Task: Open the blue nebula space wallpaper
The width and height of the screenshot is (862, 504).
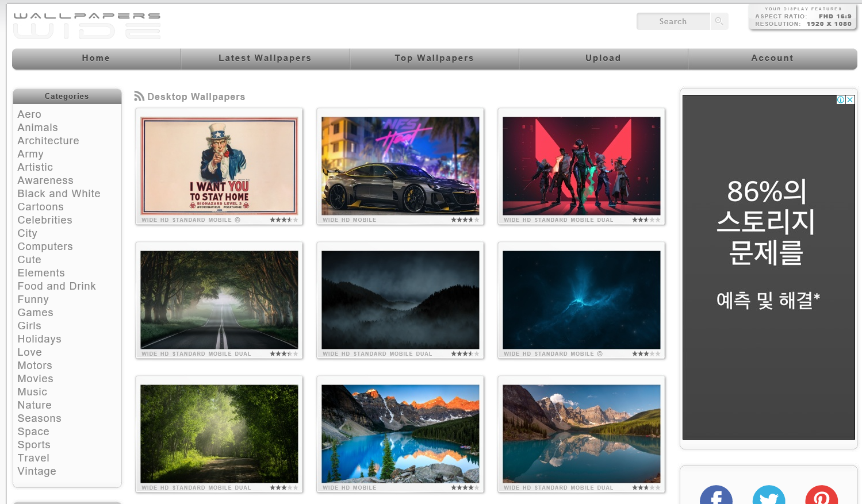Action: click(x=581, y=300)
